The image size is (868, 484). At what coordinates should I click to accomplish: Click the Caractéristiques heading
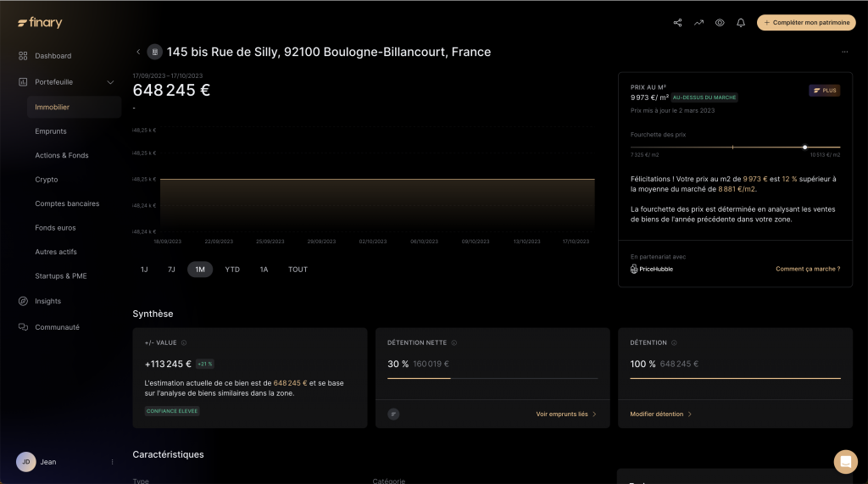tap(169, 454)
